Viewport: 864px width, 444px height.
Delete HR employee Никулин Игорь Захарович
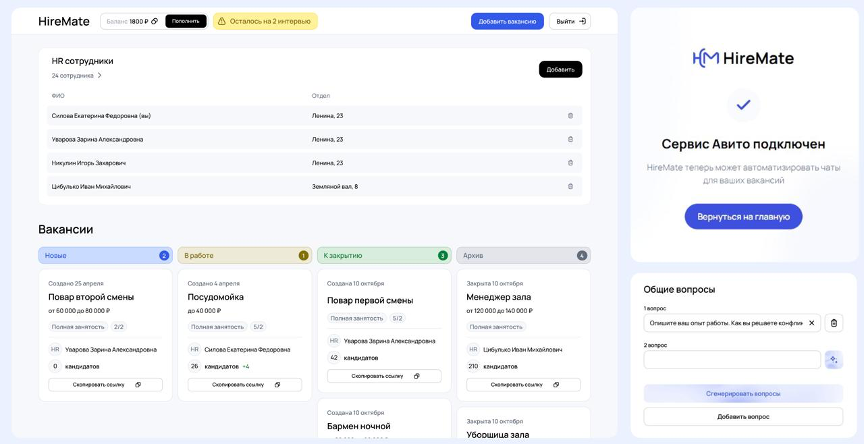pyautogui.click(x=570, y=163)
